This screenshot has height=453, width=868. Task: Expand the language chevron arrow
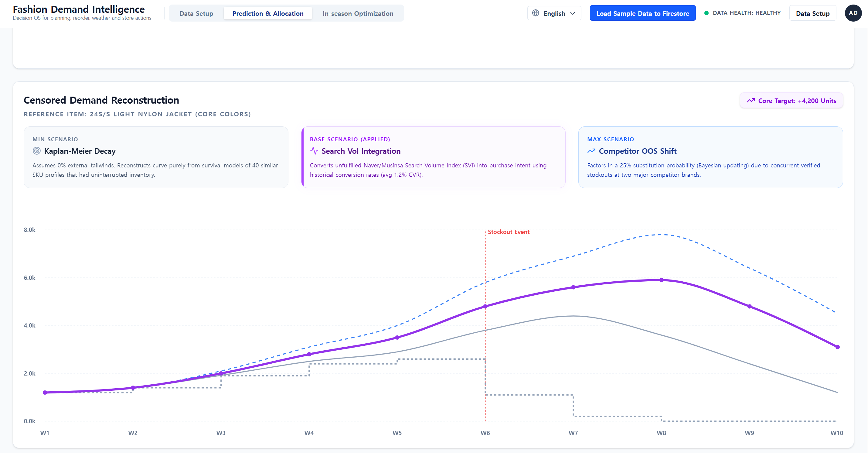(573, 13)
